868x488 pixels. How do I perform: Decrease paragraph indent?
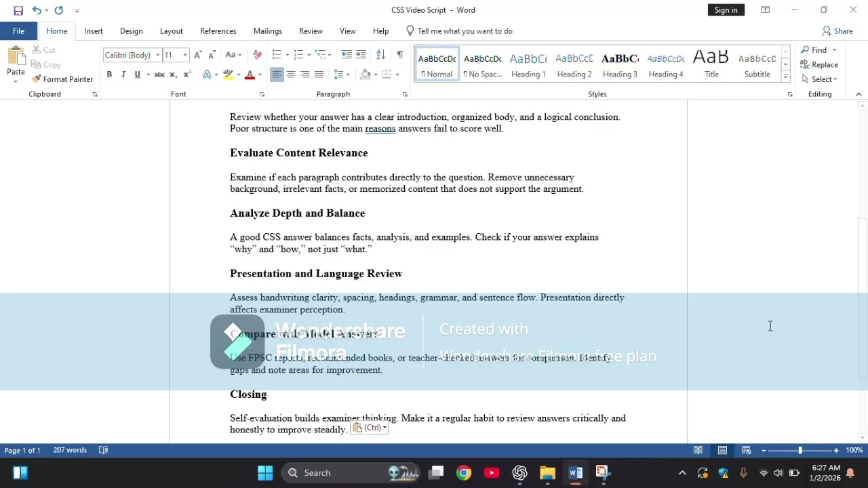coord(347,55)
